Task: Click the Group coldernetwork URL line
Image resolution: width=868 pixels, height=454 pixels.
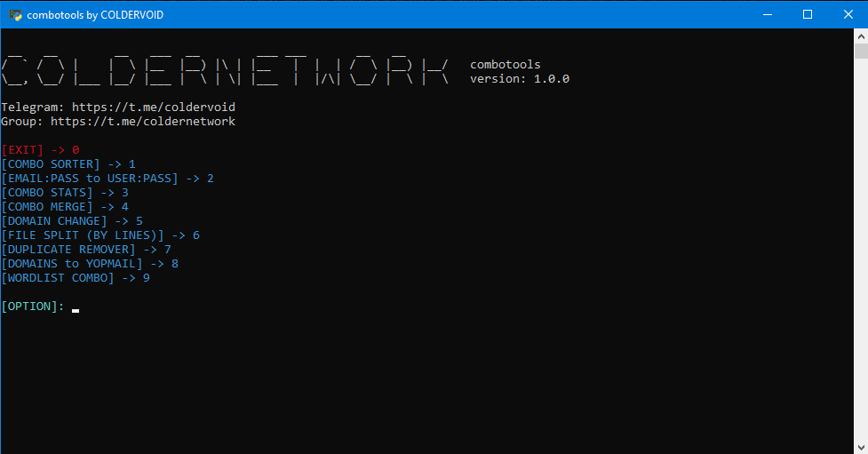Action: click(118, 121)
